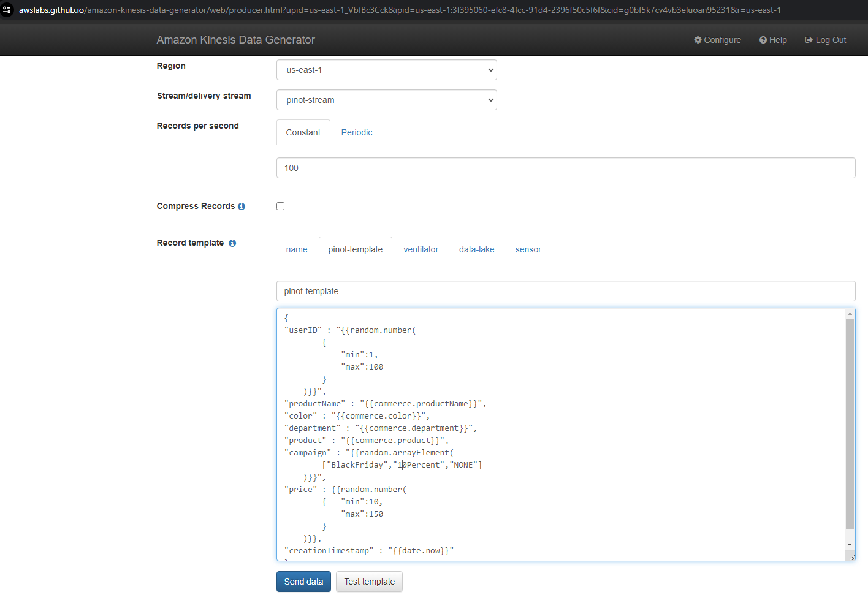Switch to the data-lake template tab

[x=476, y=249]
